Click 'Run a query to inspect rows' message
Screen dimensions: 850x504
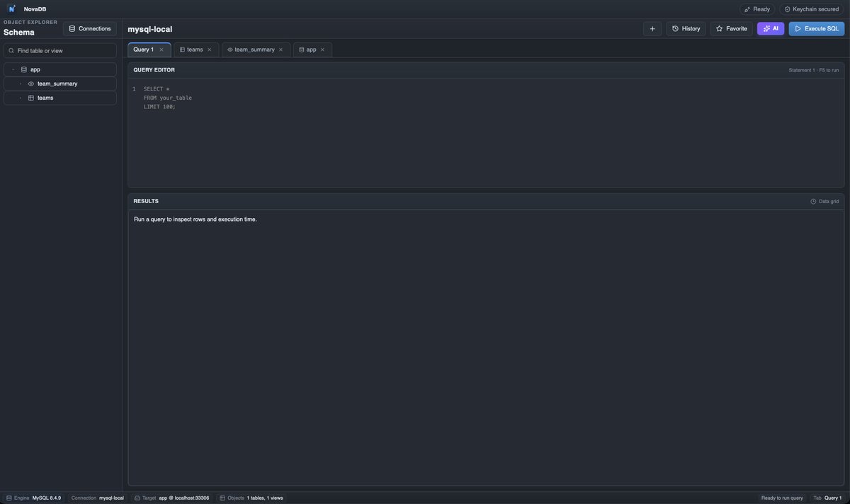pos(195,219)
